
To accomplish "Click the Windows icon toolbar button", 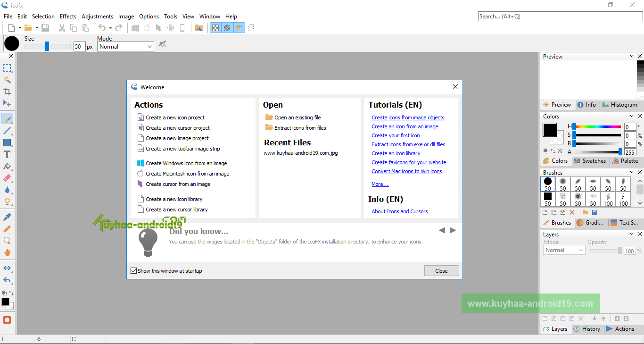I will [x=135, y=28].
